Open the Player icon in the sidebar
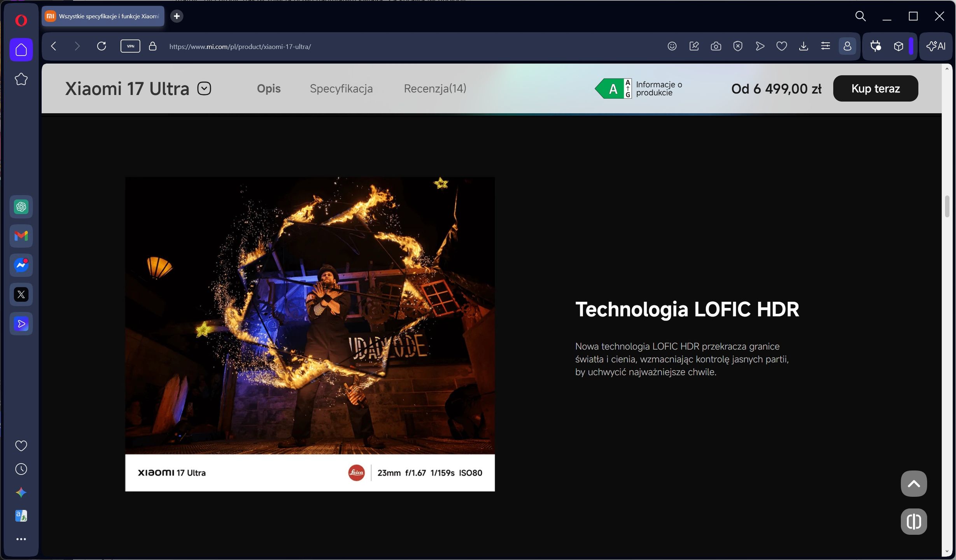This screenshot has height=560, width=956. pyautogui.click(x=21, y=324)
